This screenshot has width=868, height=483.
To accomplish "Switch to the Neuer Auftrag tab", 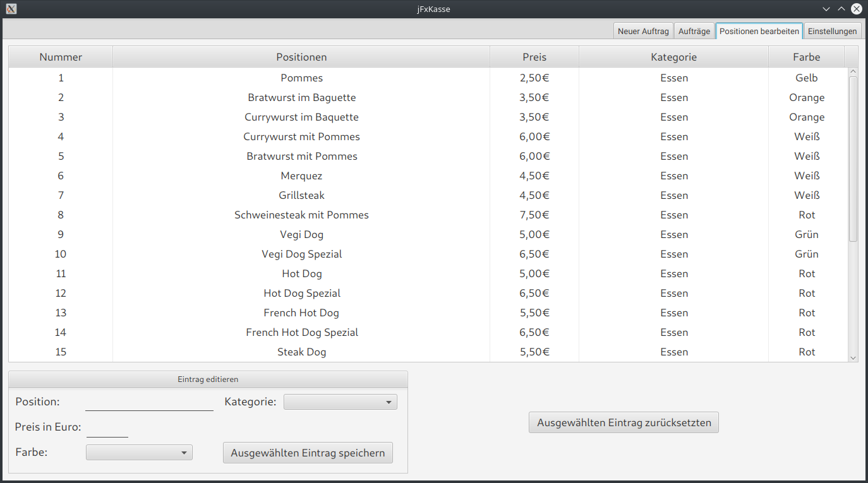I will click(642, 31).
